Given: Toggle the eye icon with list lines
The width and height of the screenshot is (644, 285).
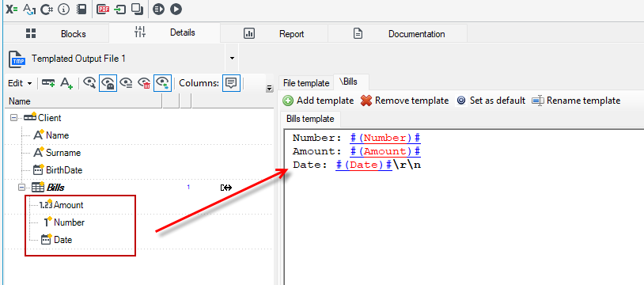Looking at the screenshot, I should coord(126,83).
